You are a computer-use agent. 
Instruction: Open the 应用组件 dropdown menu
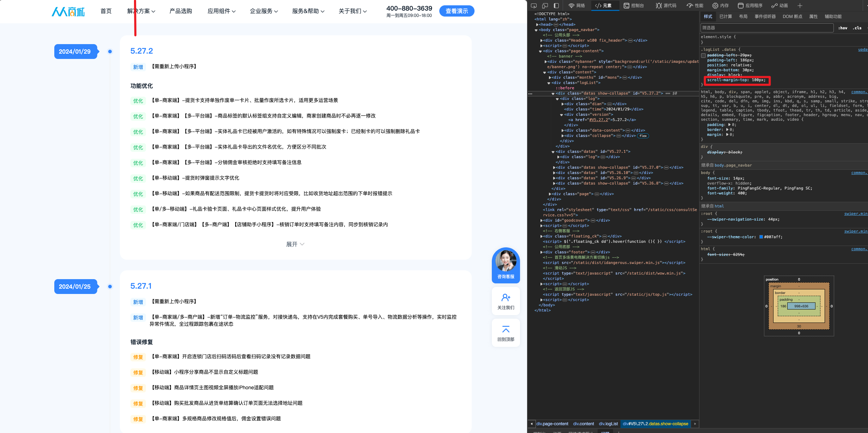pos(222,11)
